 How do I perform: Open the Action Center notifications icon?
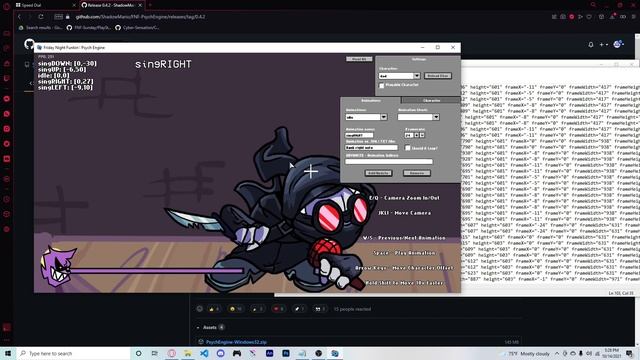point(629,353)
